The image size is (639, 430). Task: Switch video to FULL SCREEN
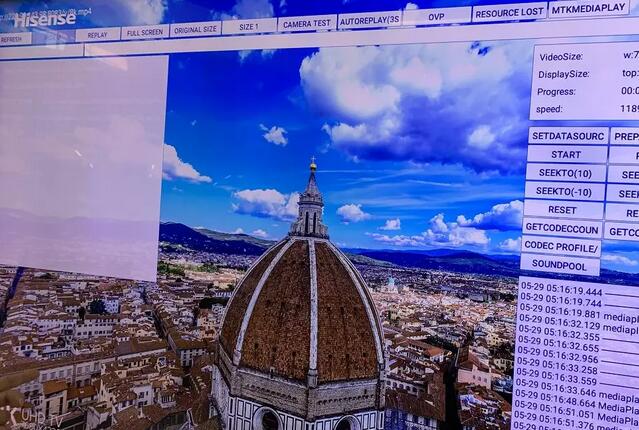tap(144, 32)
